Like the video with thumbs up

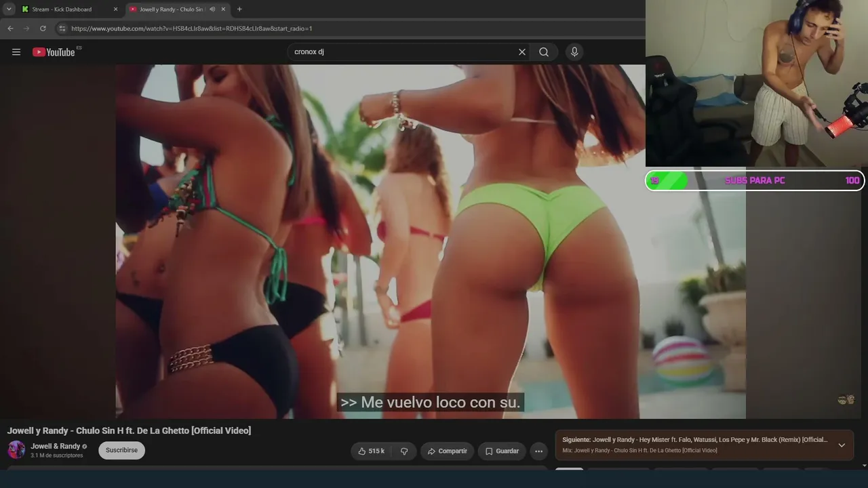pos(372,451)
